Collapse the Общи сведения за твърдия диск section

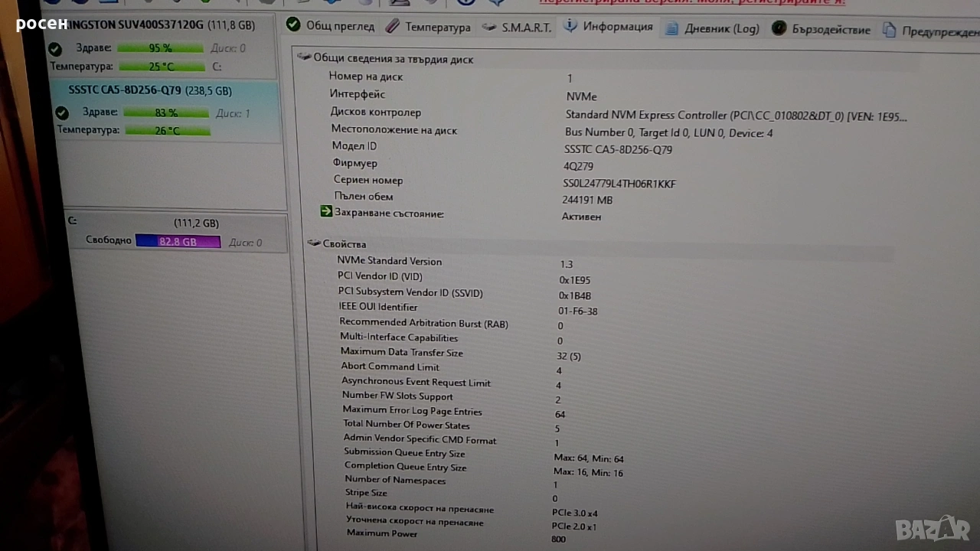pyautogui.click(x=303, y=57)
